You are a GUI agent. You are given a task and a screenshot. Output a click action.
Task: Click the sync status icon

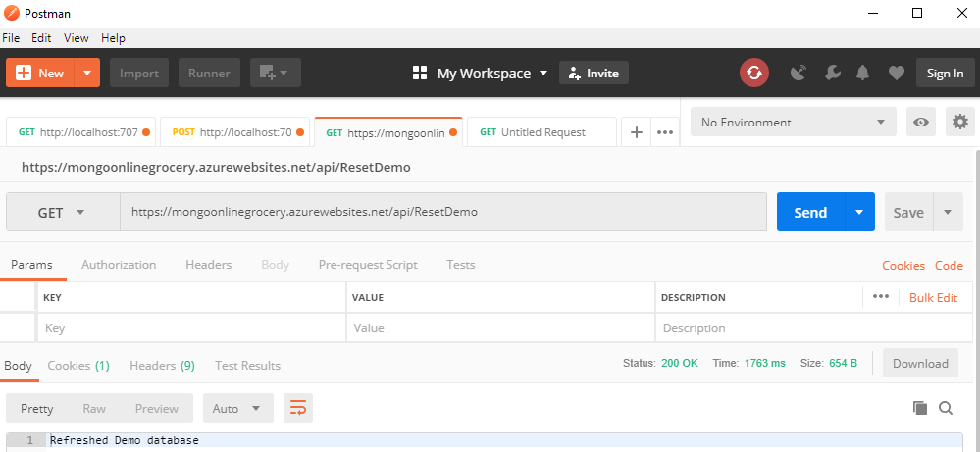click(754, 73)
